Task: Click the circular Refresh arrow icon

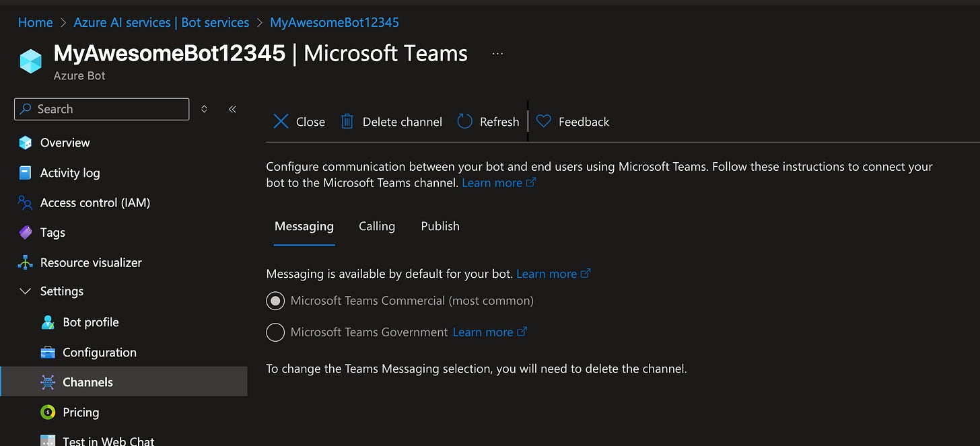Action: click(x=464, y=121)
